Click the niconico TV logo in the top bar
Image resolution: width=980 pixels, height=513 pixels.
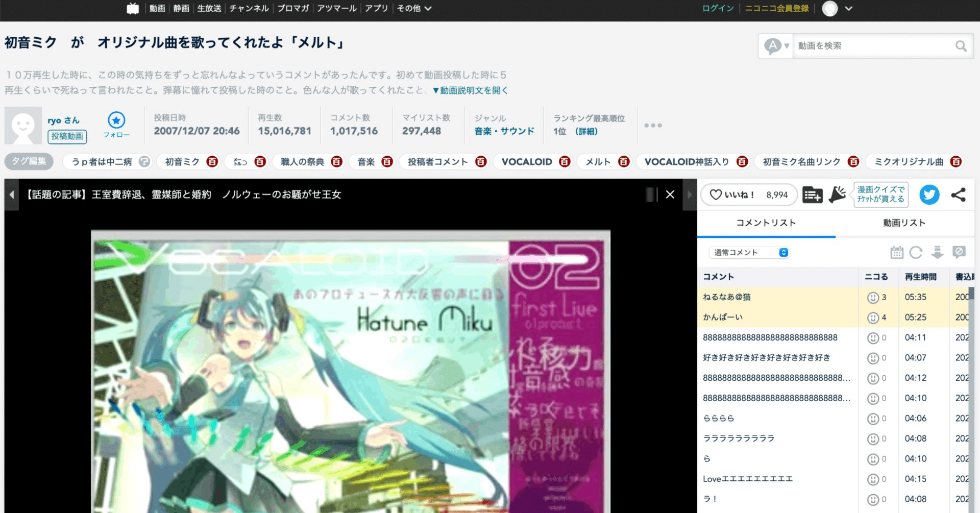point(132,8)
